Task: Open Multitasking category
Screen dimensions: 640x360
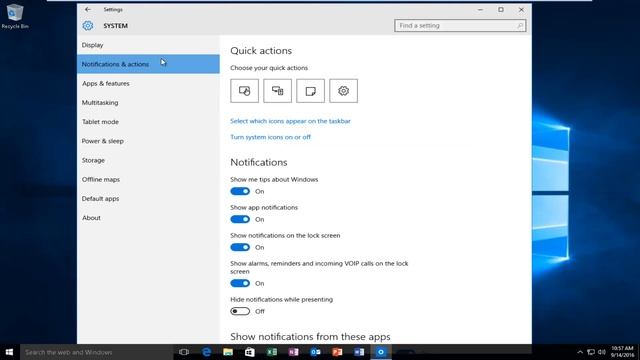Action: tap(148, 102)
